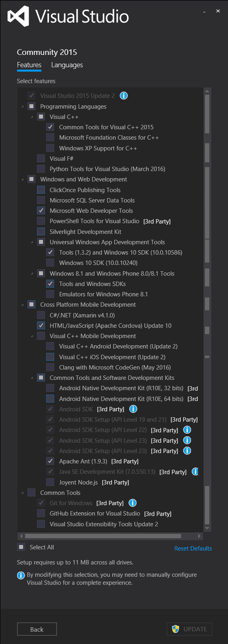Check ClickOnce Publishing Tools

[x=41, y=190]
